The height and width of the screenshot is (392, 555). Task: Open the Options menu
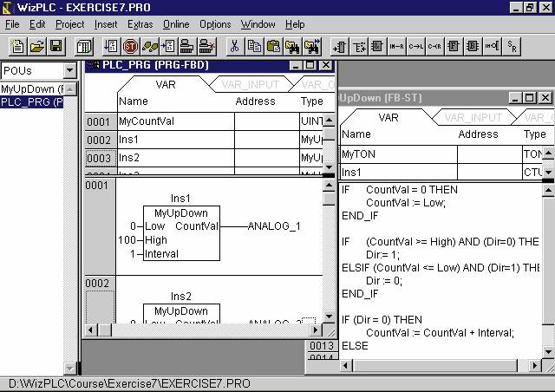[215, 24]
